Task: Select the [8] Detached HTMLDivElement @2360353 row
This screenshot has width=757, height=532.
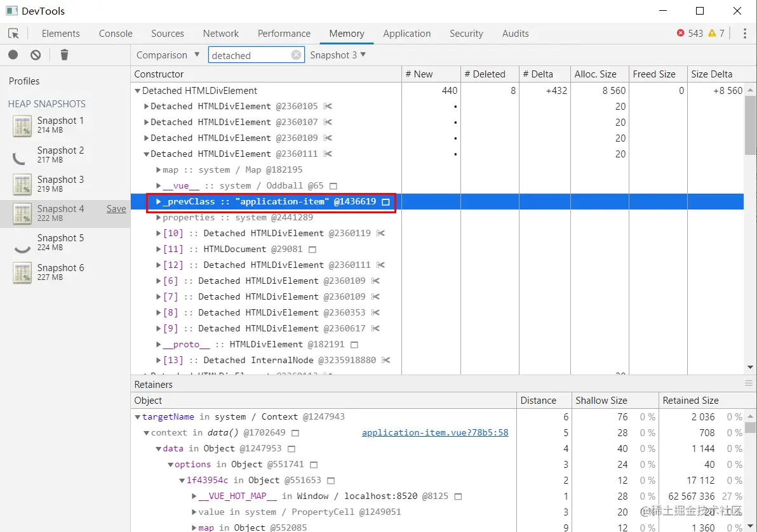Action: pyautogui.click(x=437, y=312)
